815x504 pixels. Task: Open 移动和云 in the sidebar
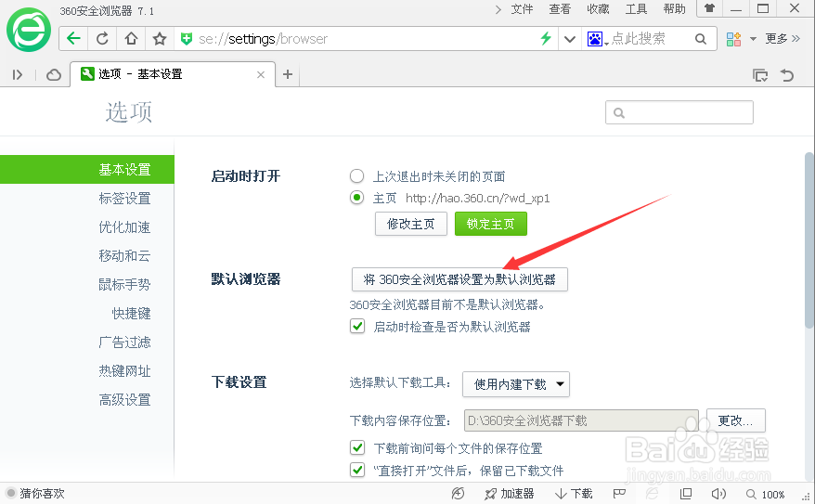124,255
